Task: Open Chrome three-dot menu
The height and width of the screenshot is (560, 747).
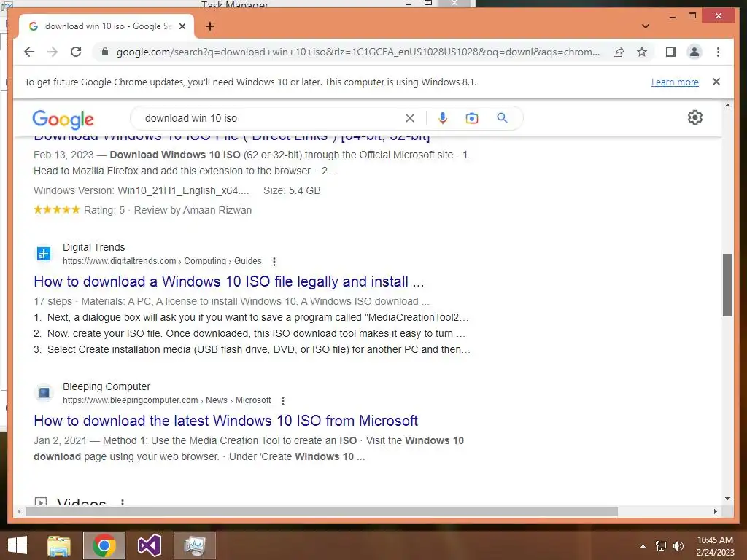Action: click(x=718, y=52)
